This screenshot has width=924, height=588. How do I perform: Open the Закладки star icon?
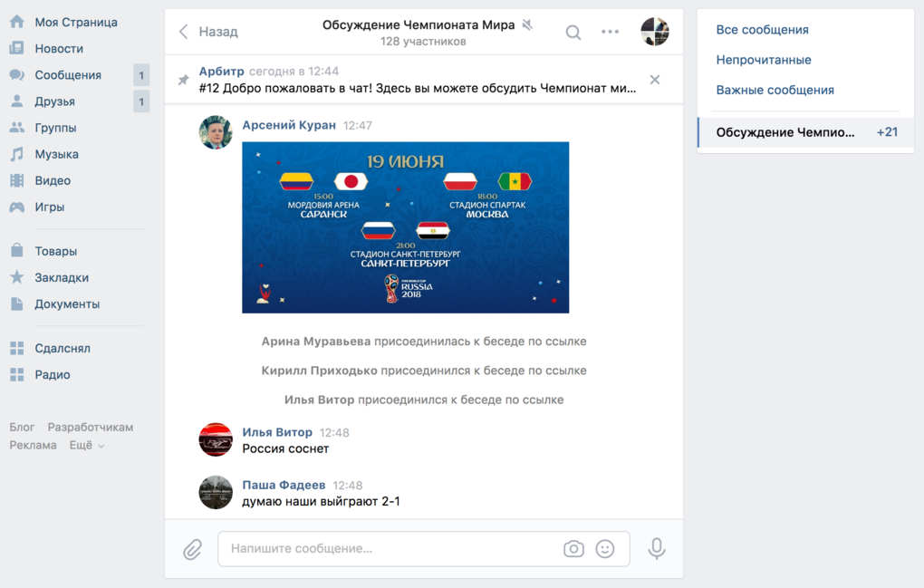click(17, 277)
